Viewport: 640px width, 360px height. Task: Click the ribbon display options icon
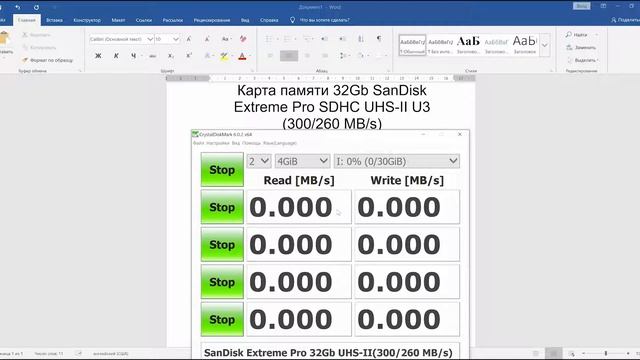tap(603, 6)
